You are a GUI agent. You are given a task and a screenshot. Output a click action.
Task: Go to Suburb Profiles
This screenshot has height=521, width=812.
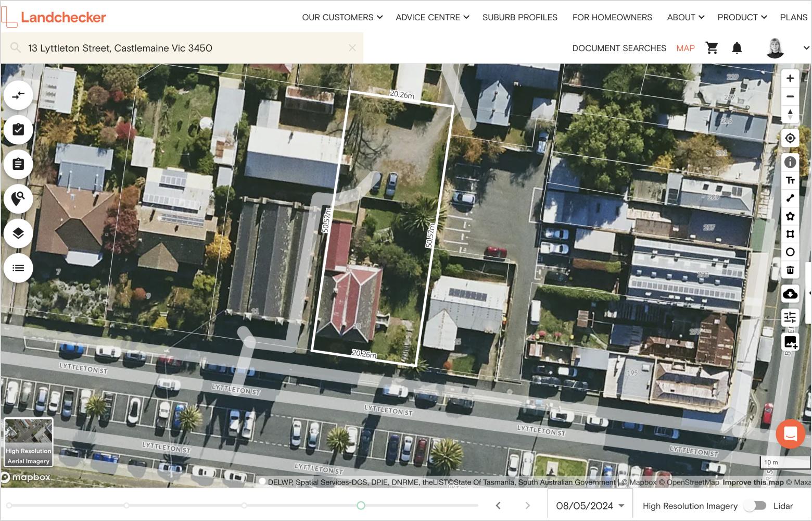(520, 17)
